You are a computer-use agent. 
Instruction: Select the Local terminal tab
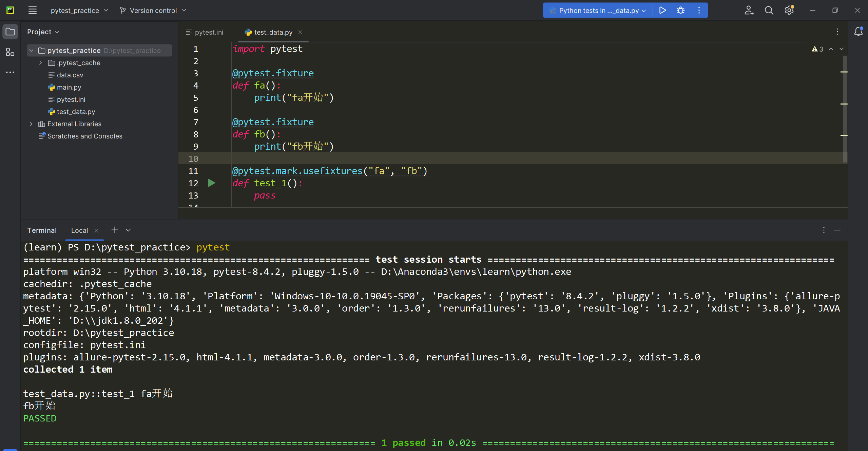(79, 230)
